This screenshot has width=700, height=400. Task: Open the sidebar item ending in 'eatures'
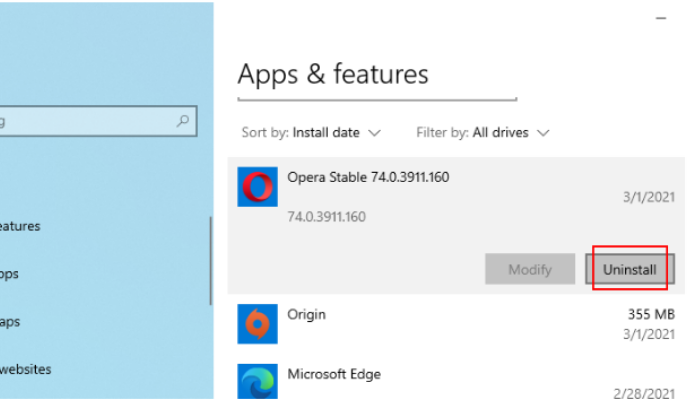tap(20, 226)
